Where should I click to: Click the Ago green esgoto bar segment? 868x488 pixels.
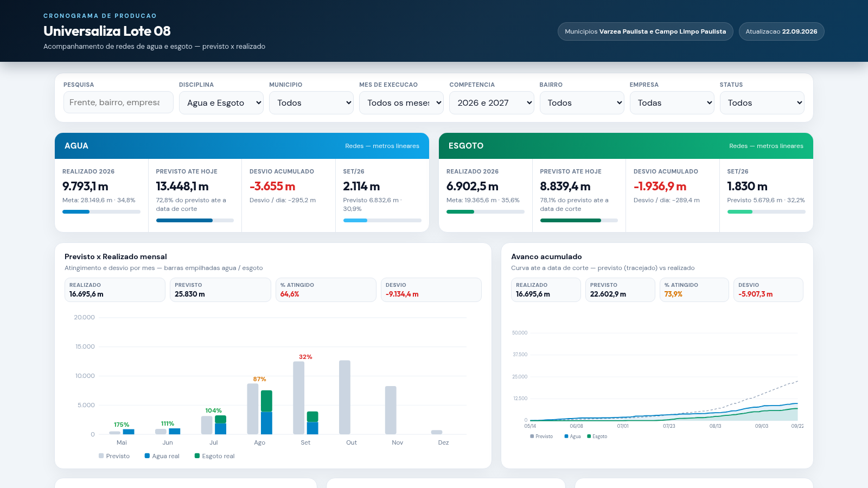(x=266, y=401)
